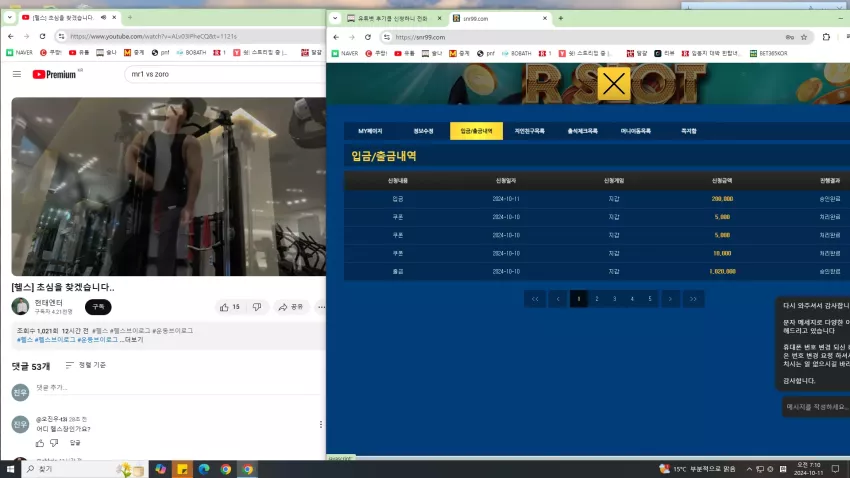The image size is (850, 478).
Task: Open the comment sort order menu
Action: [86, 365]
